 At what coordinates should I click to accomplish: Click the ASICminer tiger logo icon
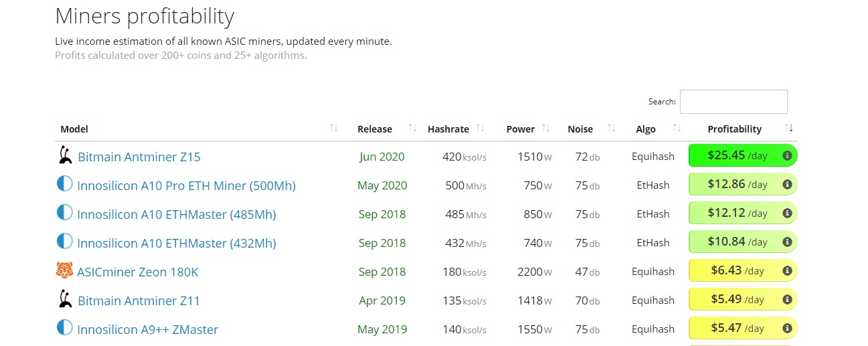65,271
